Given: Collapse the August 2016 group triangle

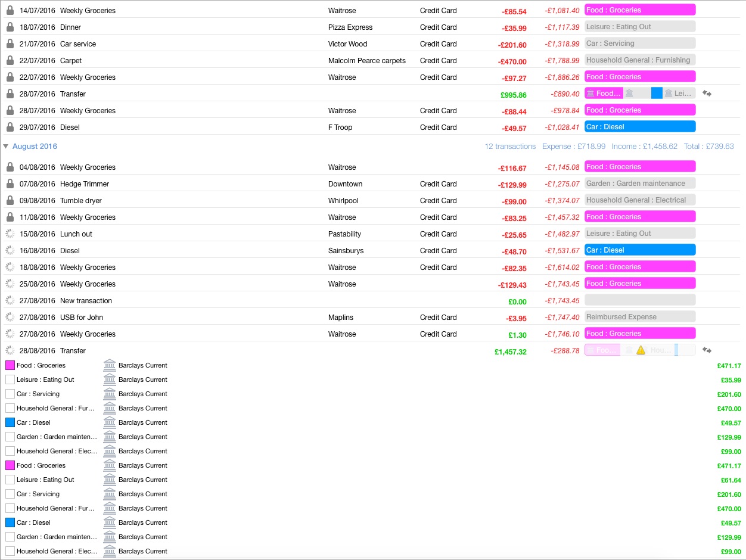Looking at the screenshot, I should [x=6, y=147].
